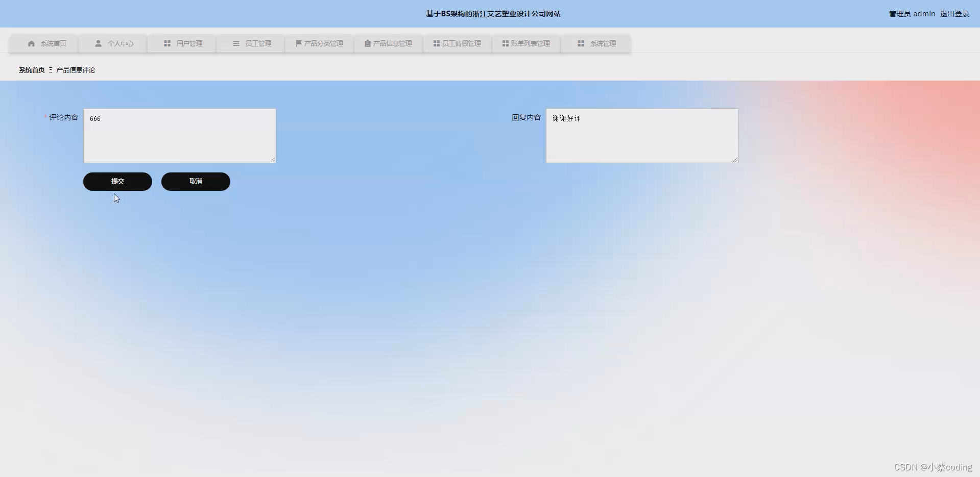
Task: Click the grid icon beside 系统管理
Action: (x=581, y=43)
